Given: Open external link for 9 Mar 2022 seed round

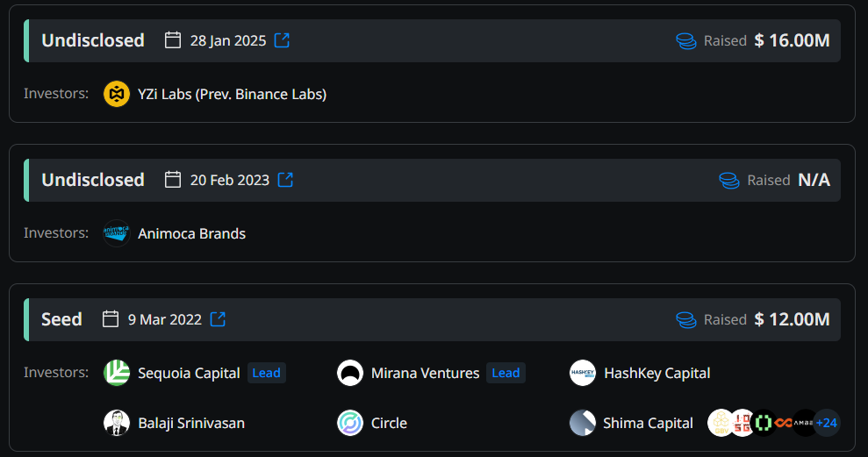Looking at the screenshot, I should [218, 319].
